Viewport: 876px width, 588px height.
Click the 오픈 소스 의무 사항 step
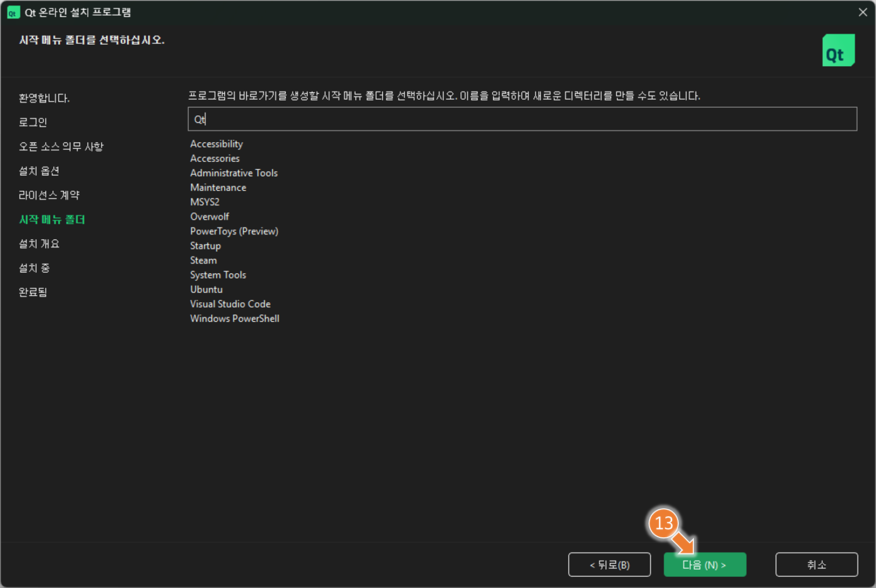click(61, 147)
